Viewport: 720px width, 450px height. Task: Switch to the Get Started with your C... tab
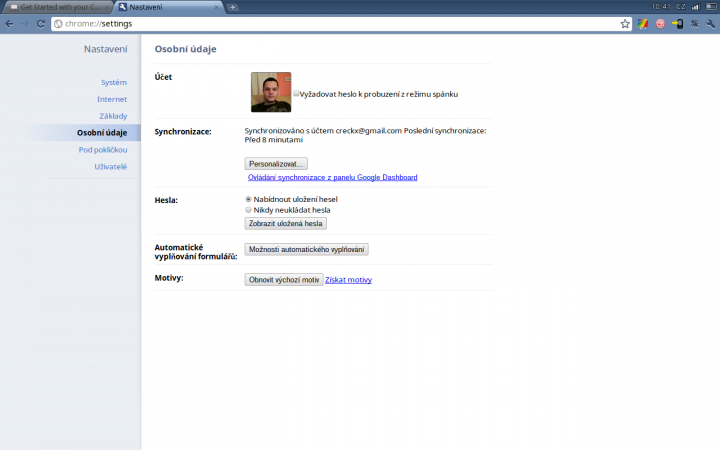(x=57, y=7)
